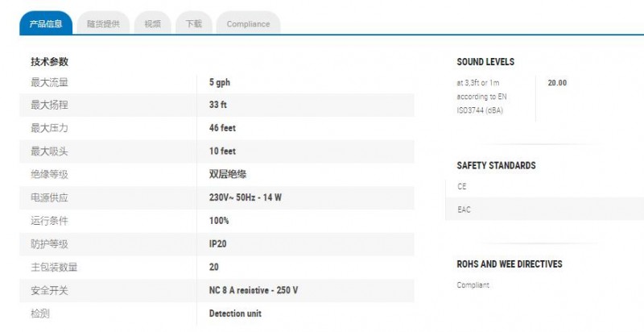
Task: Click the Detection unit value
Action: [x=235, y=313]
